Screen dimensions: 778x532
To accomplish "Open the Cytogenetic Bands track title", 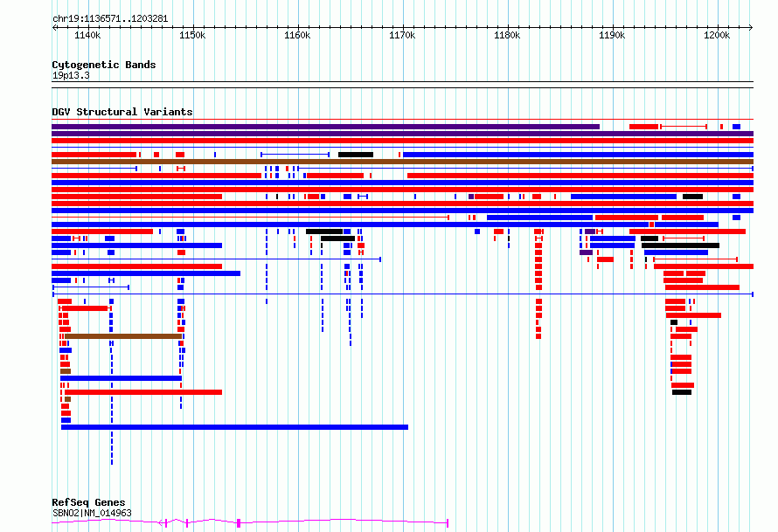I will 104,65.
